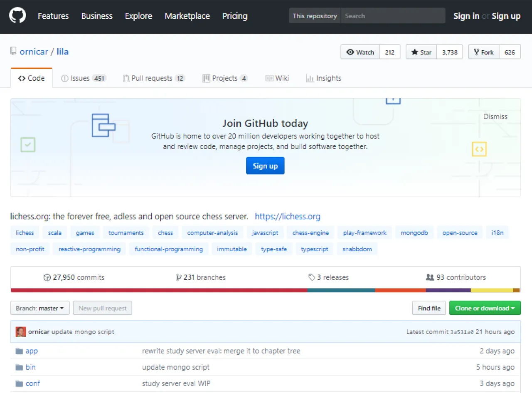Image resolution: width=532 pixels, height=393 pixels.
Task: Open the Business menu item
Action: pos(97,16)
